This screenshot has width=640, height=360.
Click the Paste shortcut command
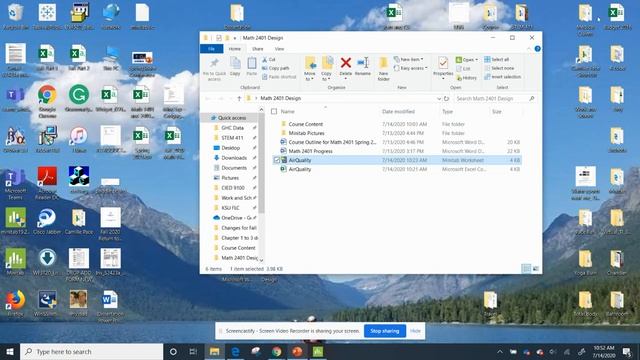pyautogui.click(x=279, y=77)
